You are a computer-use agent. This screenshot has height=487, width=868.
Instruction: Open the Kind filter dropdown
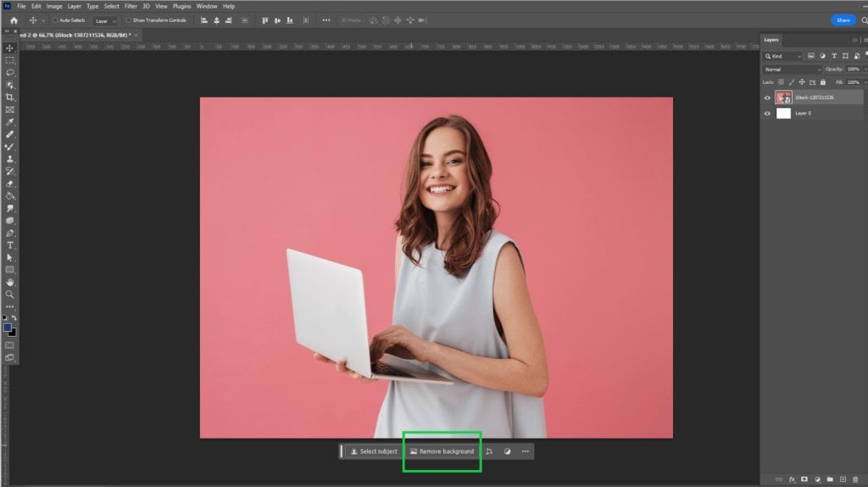click(782, 56)
